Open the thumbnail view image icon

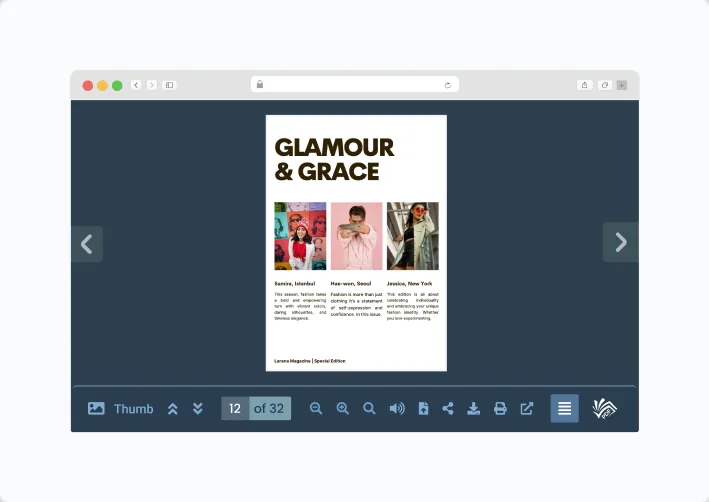[x=96, y=408]
